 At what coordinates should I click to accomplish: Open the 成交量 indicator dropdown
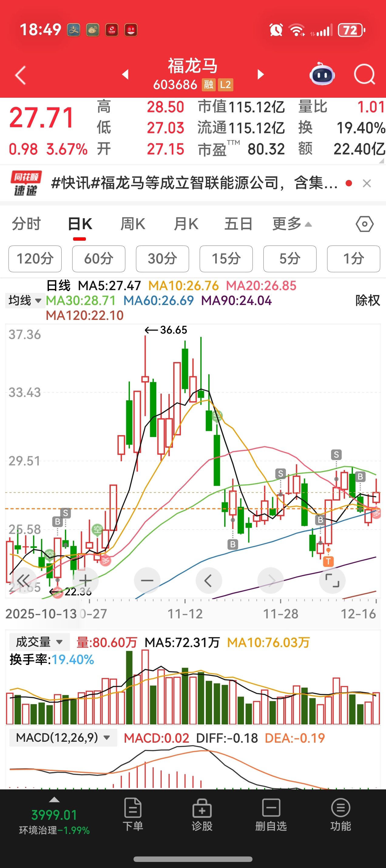(x=39, y=642)
